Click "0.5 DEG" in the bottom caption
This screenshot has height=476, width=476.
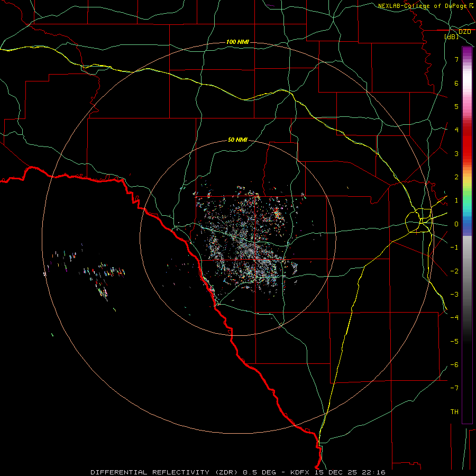click(259, 472)
